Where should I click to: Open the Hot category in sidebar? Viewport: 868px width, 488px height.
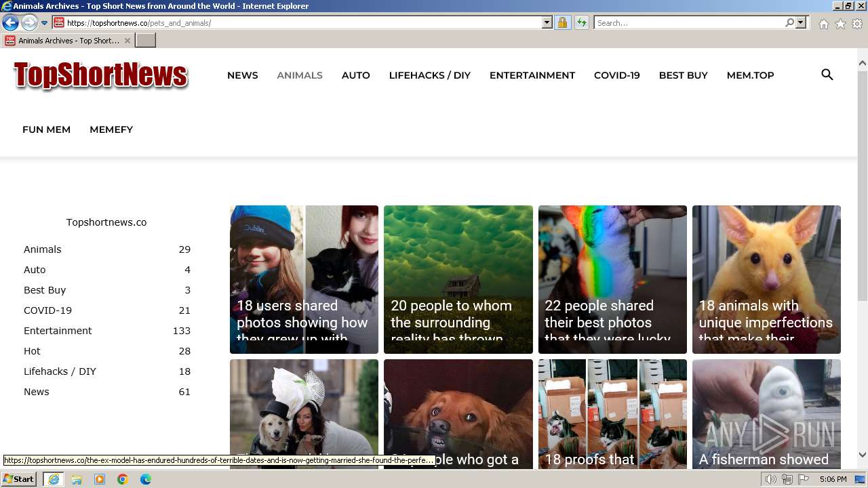tap(32, 351)
